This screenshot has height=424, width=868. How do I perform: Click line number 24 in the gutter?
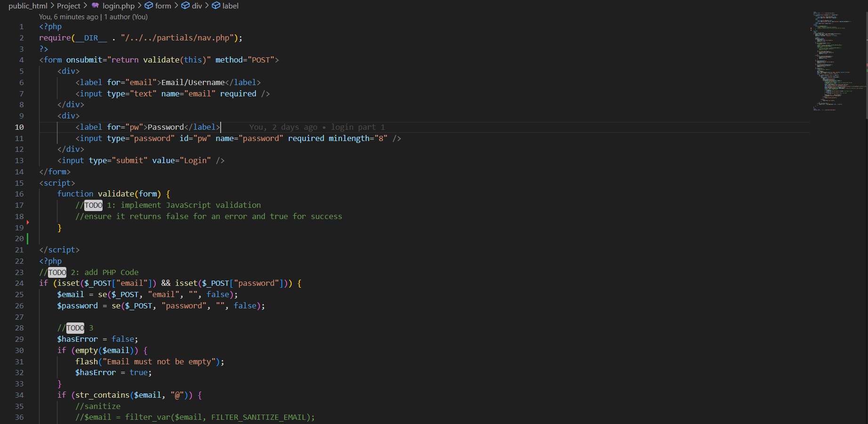click(x=19, y=283)
